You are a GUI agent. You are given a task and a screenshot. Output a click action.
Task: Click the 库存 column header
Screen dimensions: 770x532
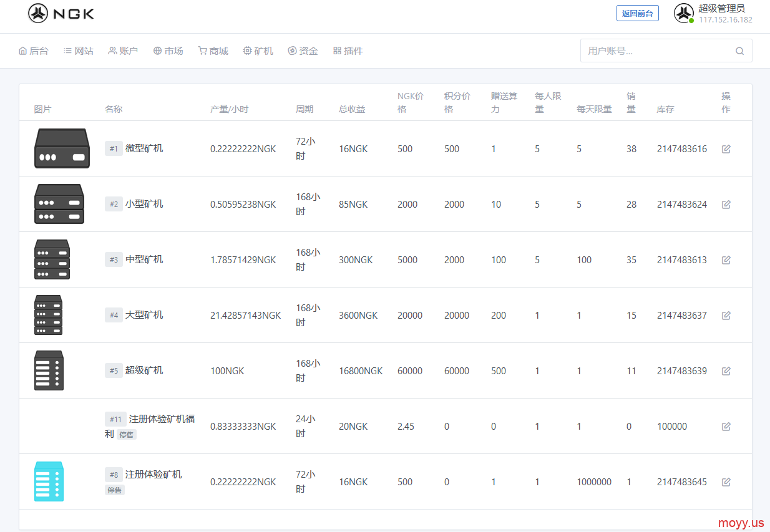[666, 110]
